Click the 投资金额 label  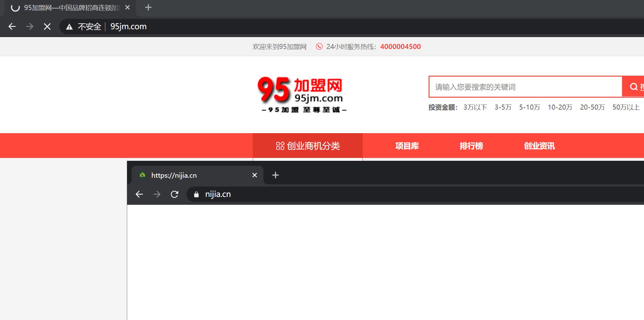click(443, 107)
